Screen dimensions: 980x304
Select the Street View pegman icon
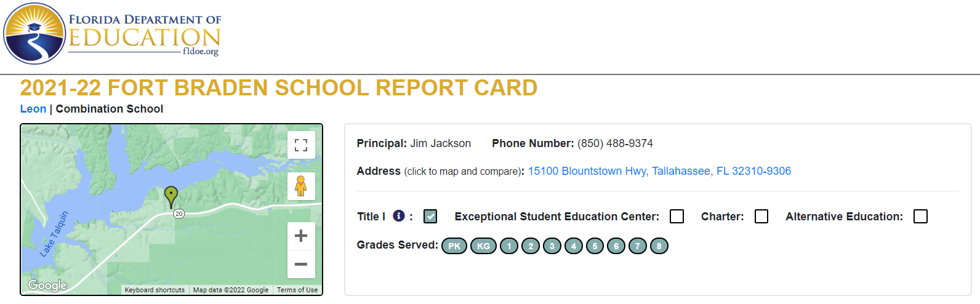pos(301,186)
